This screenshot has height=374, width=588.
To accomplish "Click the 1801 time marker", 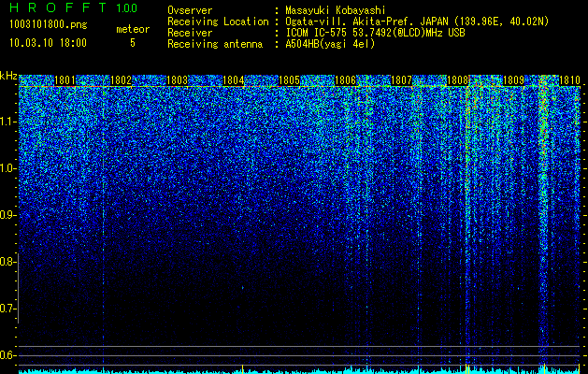I will [x=65, y=80].
